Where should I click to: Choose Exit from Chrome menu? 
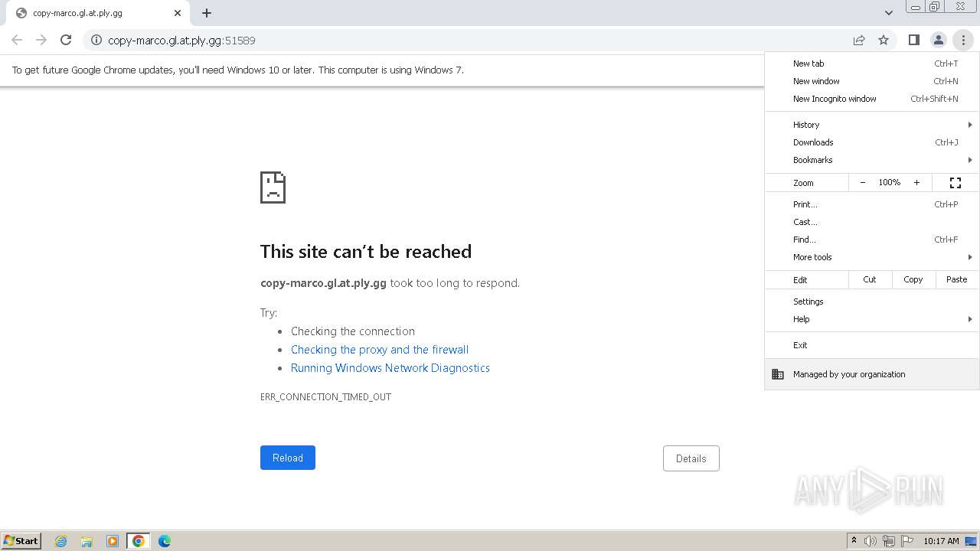click(x=872, y=345)
